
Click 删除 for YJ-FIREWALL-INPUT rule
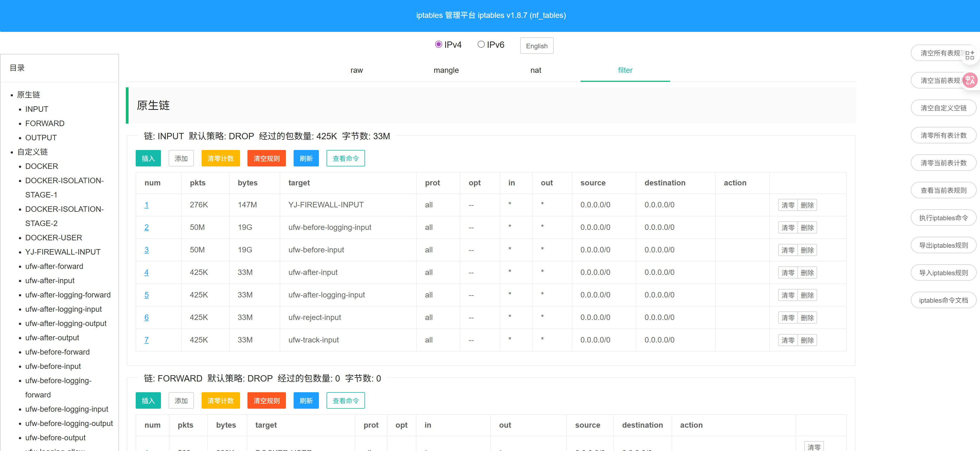point(807,205)
